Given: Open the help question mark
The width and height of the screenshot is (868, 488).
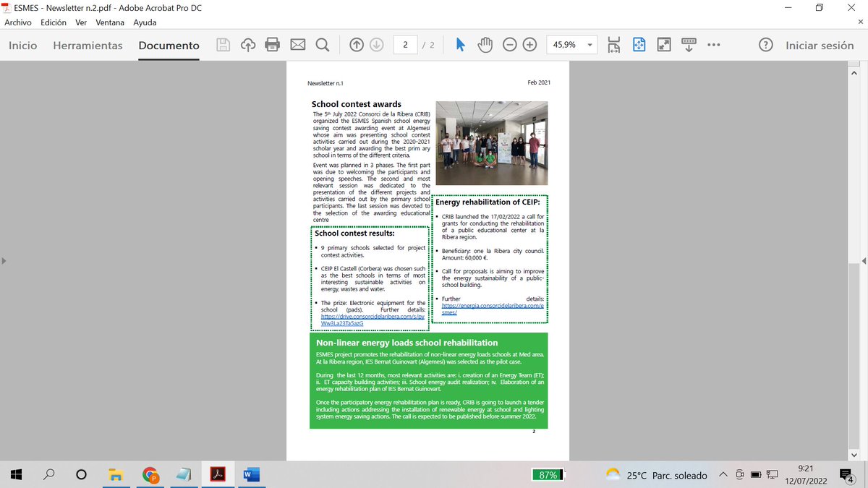Looking at the screenshot, I should click(765, 45).
